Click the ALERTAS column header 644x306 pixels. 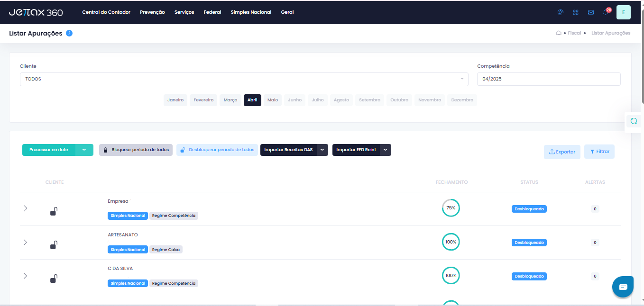pos(595,182)
